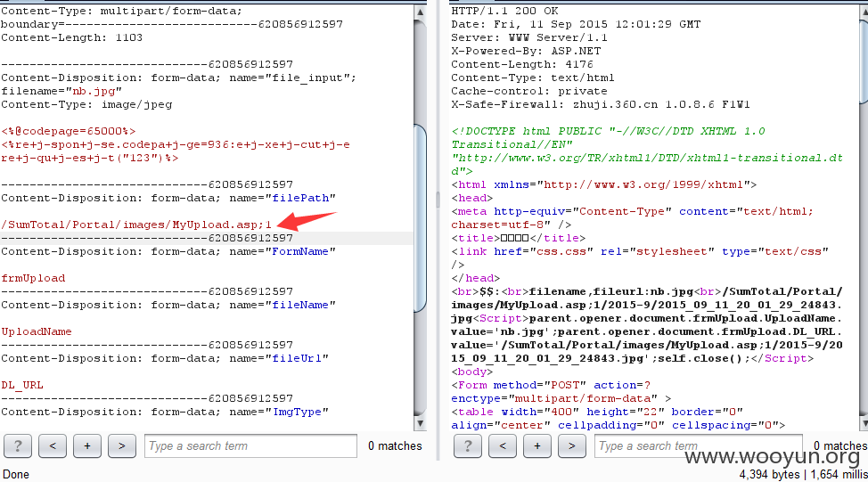Click the name="FormName" Content-Disposition line
The image size is (868, 482).
click(168, 251)
